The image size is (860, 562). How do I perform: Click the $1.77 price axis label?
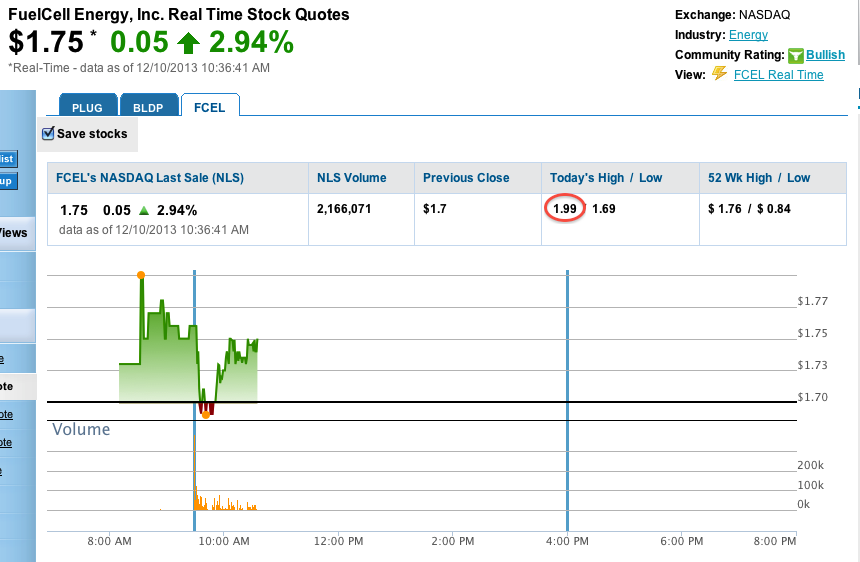click(x=813, y=301)
